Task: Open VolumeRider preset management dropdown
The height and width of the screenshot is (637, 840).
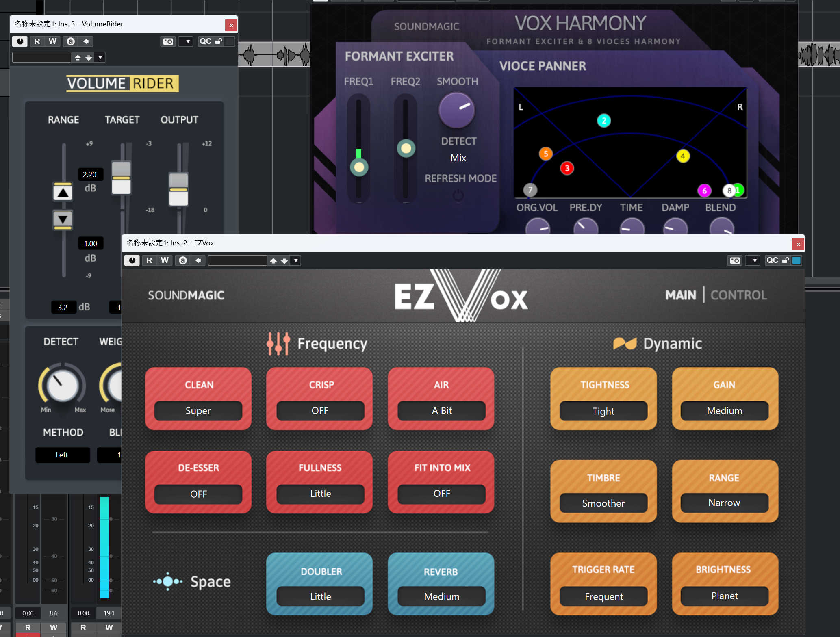Action: click(100, 57)
